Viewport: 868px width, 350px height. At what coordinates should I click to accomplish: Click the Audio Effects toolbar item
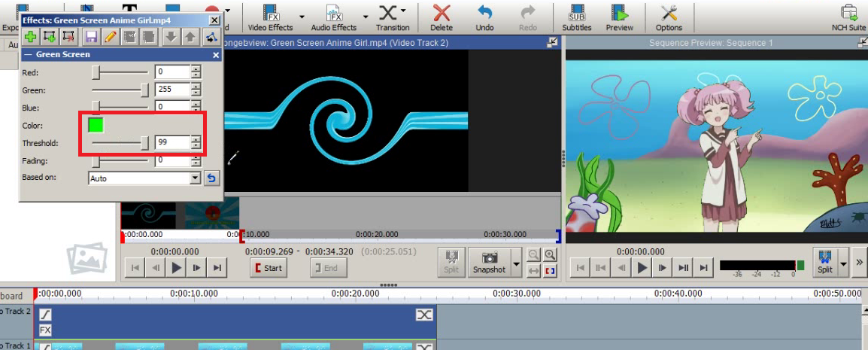point(334,17)
